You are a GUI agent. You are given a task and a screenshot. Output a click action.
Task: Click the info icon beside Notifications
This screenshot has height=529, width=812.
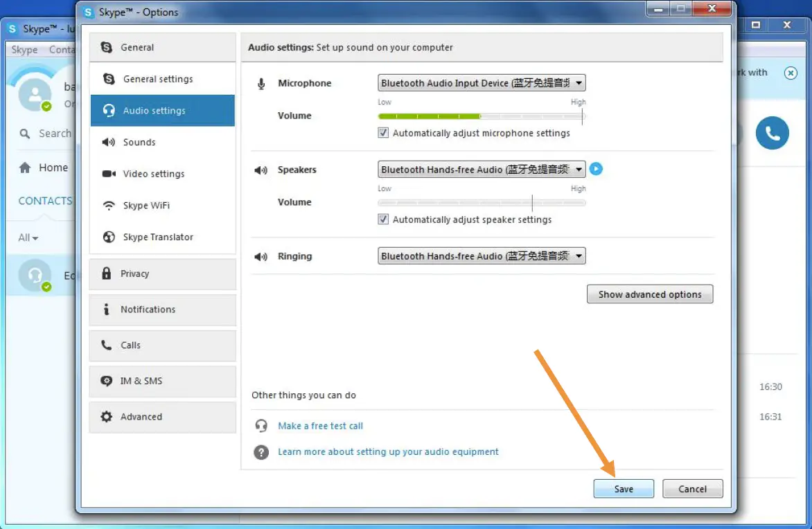coord(106,309)
